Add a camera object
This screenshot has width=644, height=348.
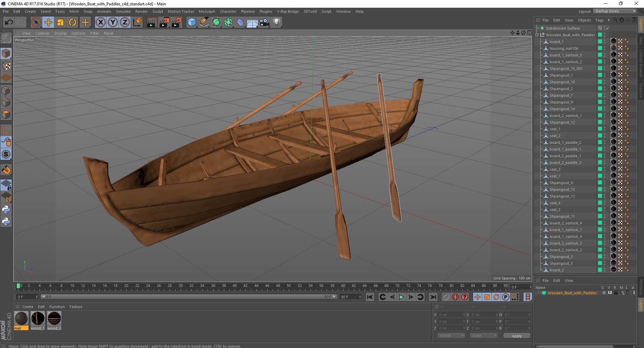[x=265, y=23]
